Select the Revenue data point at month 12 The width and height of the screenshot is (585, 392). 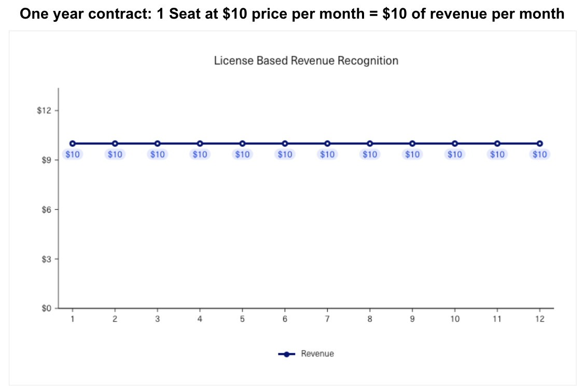[x=540, y=144]
